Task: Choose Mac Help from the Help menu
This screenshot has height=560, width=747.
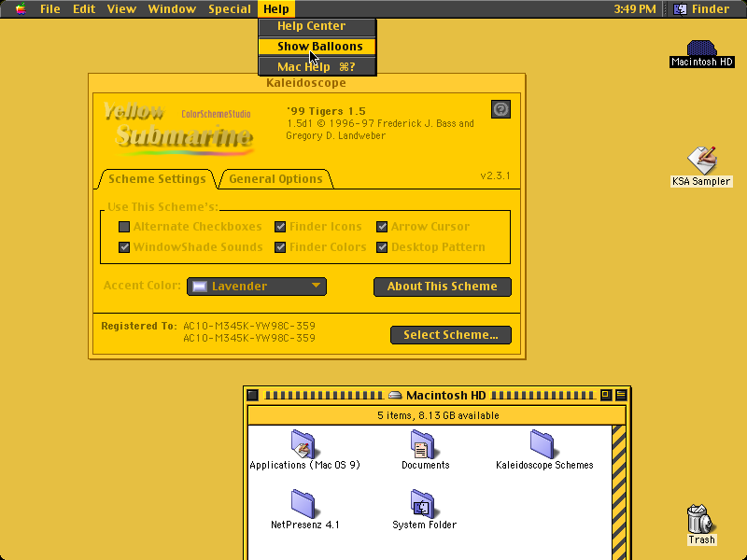Action: 317,66
